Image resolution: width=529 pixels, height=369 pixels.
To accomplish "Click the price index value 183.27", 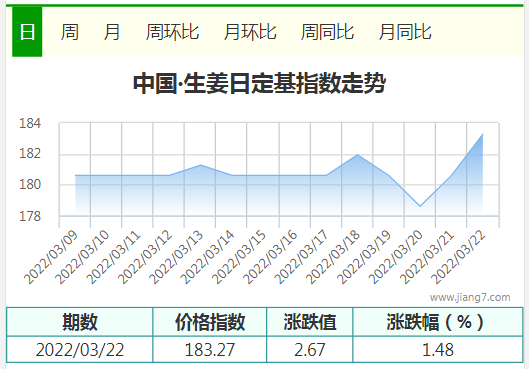I will click(x=210, y=349).
